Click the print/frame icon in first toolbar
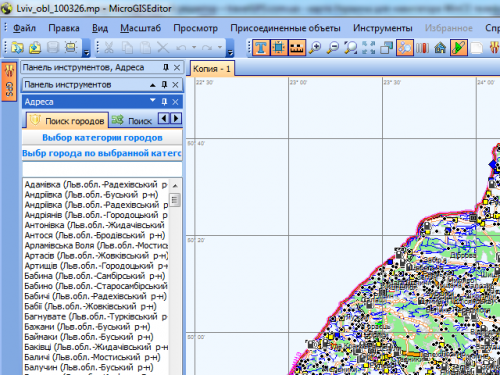 point(71,48)
